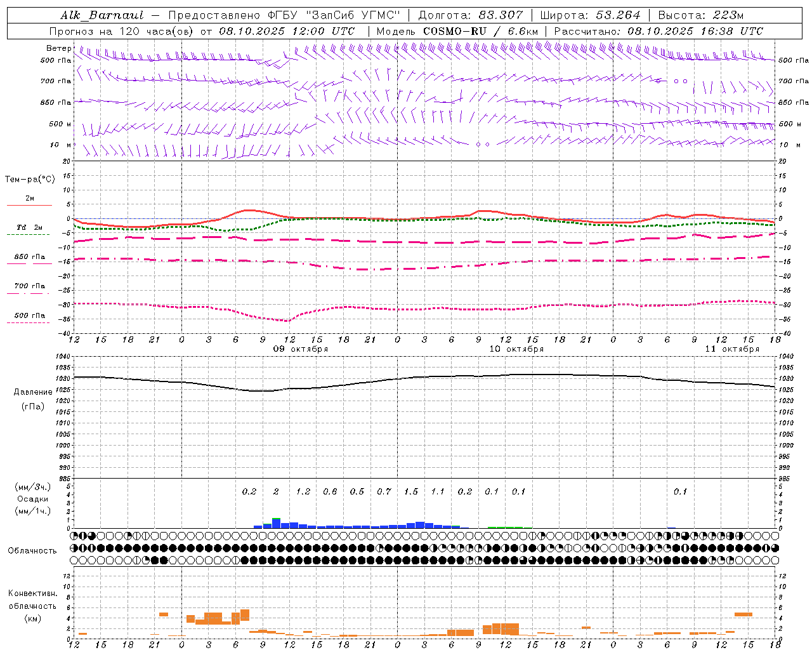Click the 3-hour precipitation value 2
Screen dimensions: 812x650
[x=276, y=491]
